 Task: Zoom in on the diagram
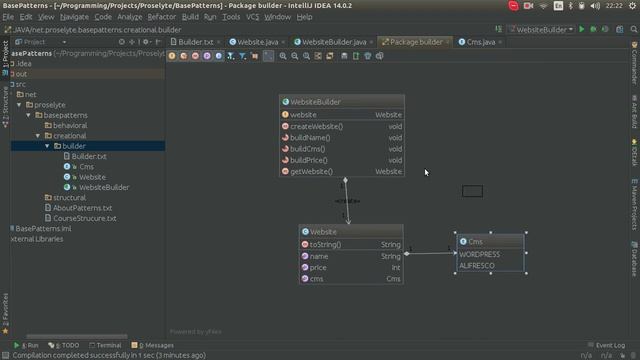click(x=283, y=56)
